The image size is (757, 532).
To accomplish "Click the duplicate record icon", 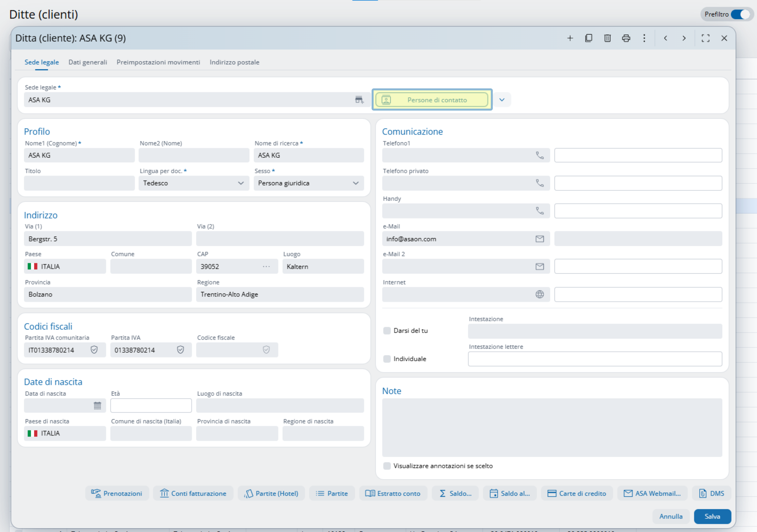I will (589, 38).
